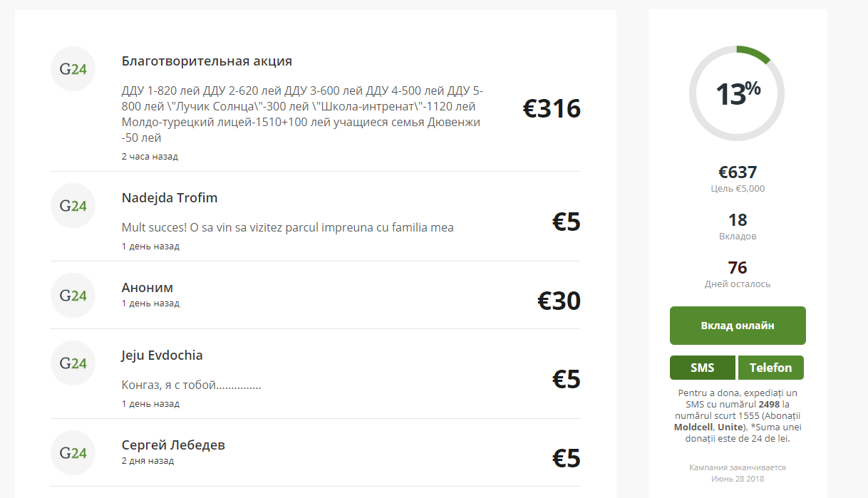The width and height of the screenshot is (868, 498).
Task: Open donor name Nadejda Trofim
Action: click(170, 198)
